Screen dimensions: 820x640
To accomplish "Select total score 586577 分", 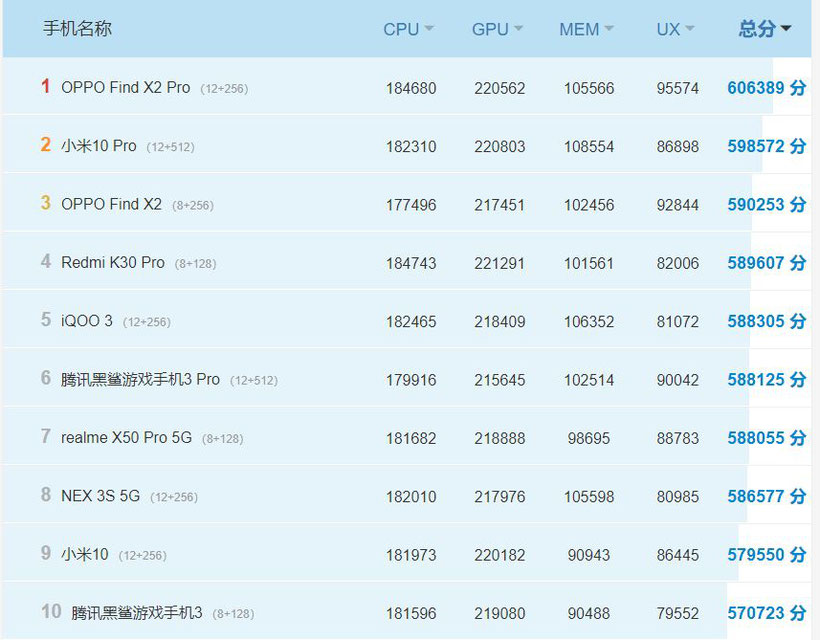I will 766,496.
